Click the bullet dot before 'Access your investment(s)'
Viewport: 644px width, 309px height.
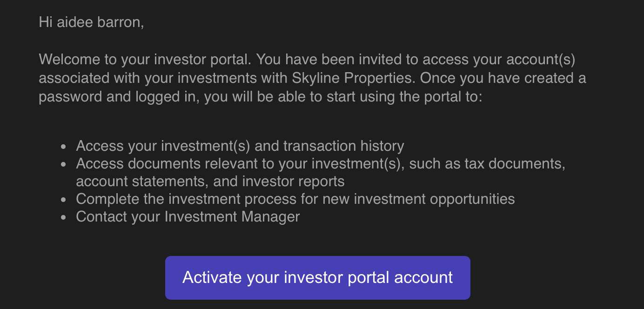pyautogui.click(x=64, y=147)
